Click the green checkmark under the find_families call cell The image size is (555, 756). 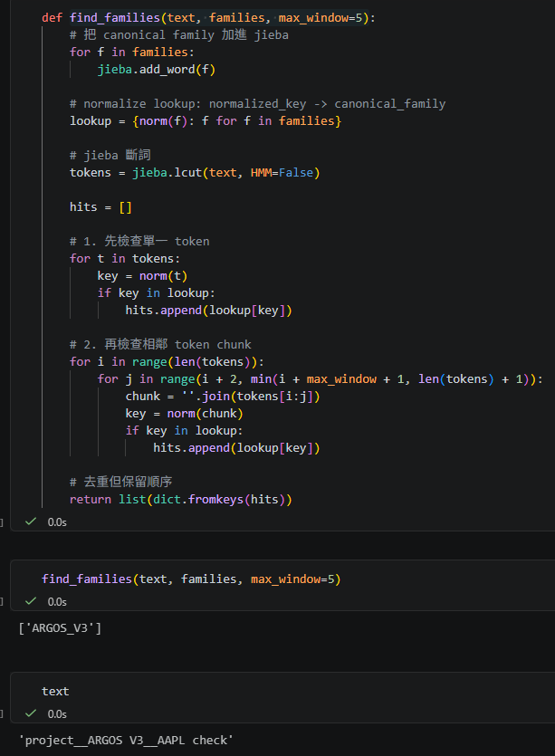tap(32, 601)
